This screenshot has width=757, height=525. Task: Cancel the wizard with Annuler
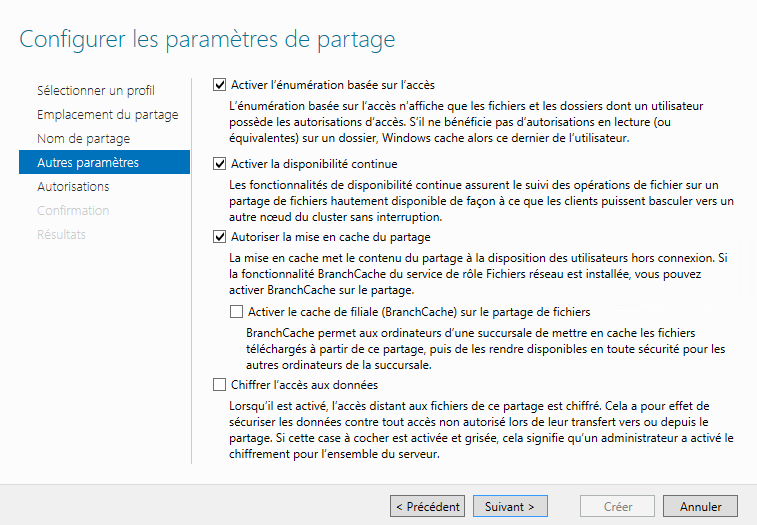700,506
